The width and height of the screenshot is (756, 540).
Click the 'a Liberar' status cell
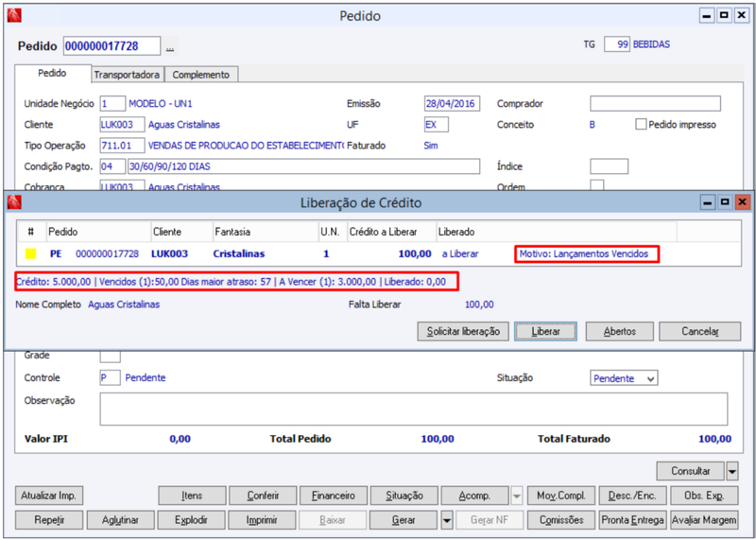click(x=460, y=253)
